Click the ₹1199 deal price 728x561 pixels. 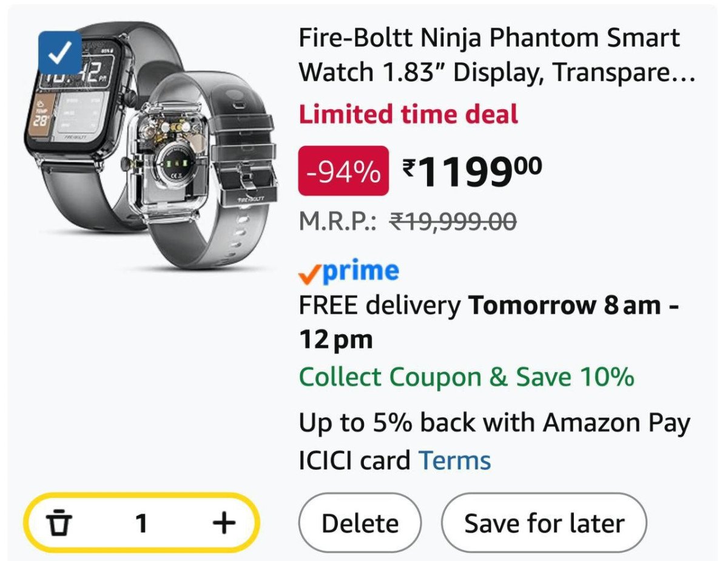tap(472, 172)
